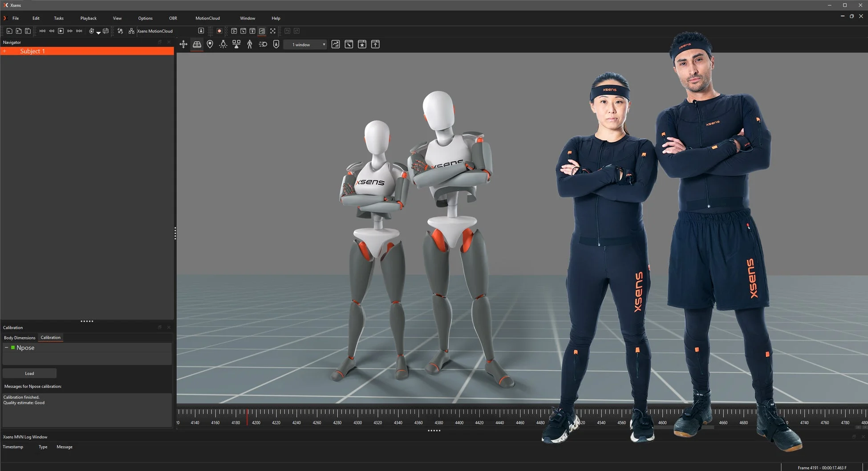Click the human figure icon in viewport toolbar
868x471 pixels.
[250, 44]
